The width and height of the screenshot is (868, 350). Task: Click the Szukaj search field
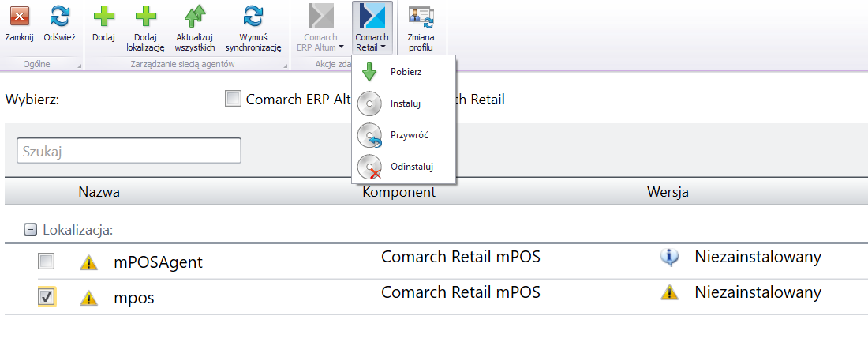129,151
